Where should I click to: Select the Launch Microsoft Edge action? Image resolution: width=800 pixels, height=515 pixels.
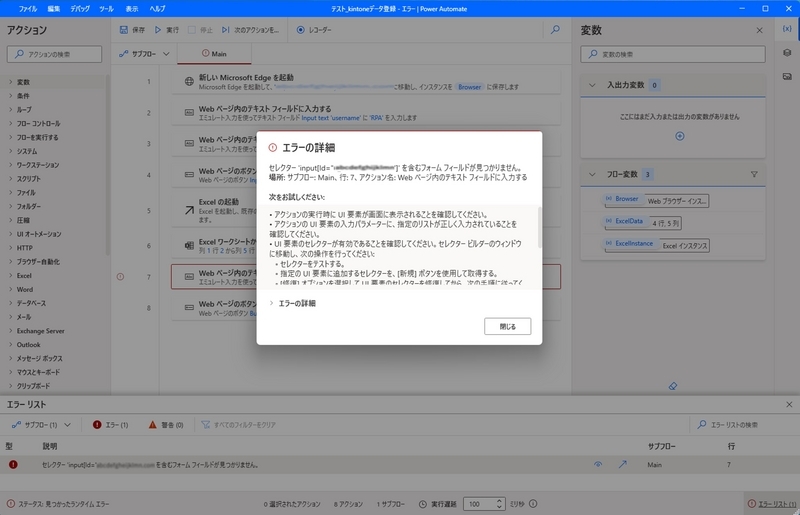[x=366, y=82]
